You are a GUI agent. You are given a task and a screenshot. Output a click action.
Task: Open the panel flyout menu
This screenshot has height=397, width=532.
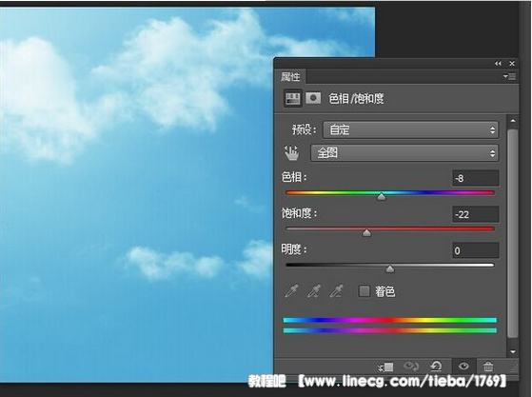509,77
